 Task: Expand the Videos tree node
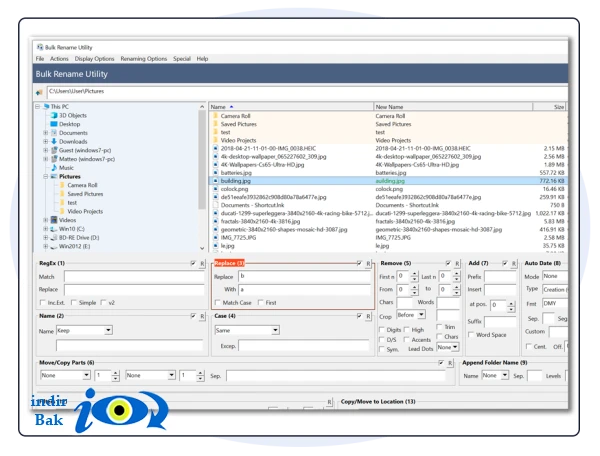pyautogui.click(x=46, y=220)
